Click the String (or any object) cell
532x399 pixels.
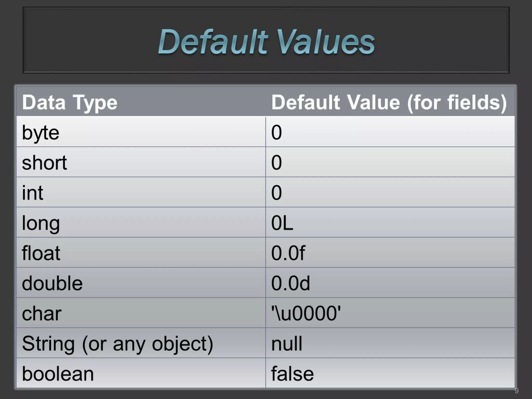[x=117, y=343]
